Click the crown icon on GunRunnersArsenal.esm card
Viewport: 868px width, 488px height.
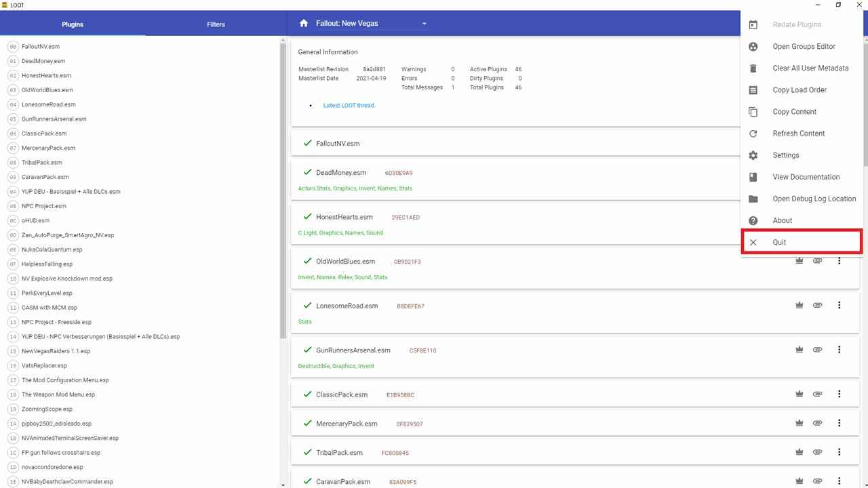pos(800,350)
